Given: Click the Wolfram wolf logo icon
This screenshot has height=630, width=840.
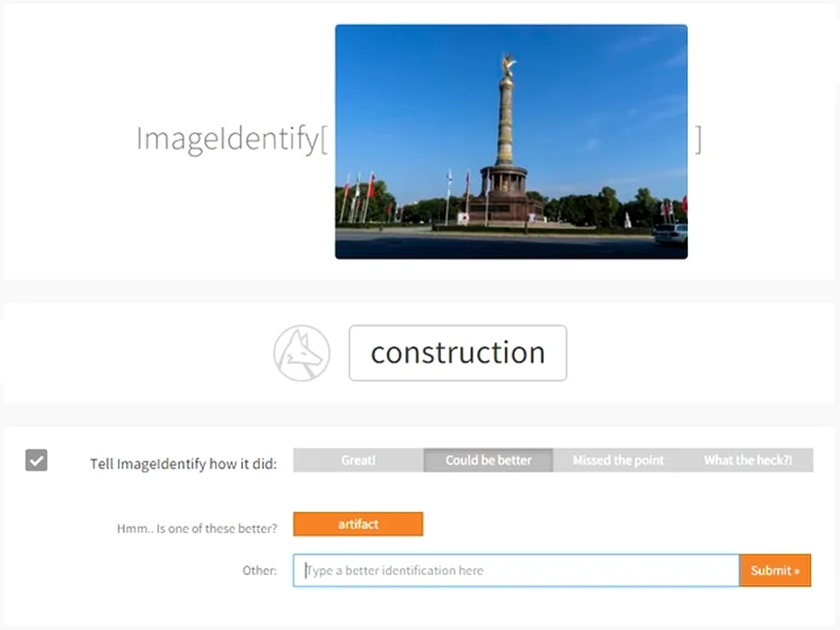Looking at the screenshot, I should pos(302,353).
